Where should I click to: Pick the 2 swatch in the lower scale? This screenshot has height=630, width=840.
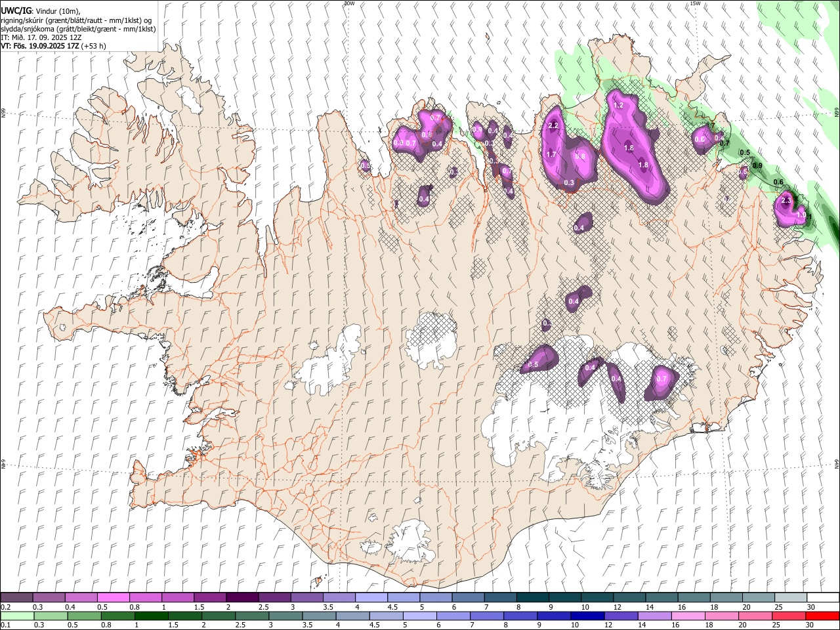[x=219, y=616]
